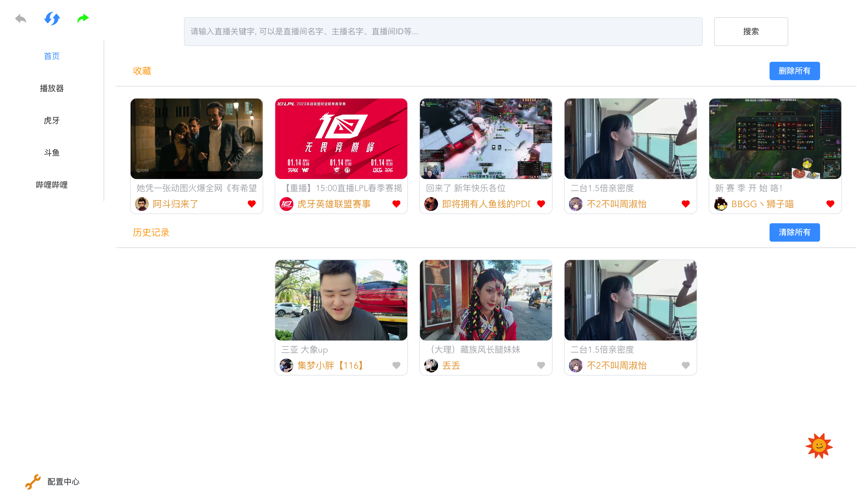Click 虎牙英雄联盟赛事 avatar icon
Image resolution: width=868 pixels, height=504 pixels.
click(x=286, y=204)
